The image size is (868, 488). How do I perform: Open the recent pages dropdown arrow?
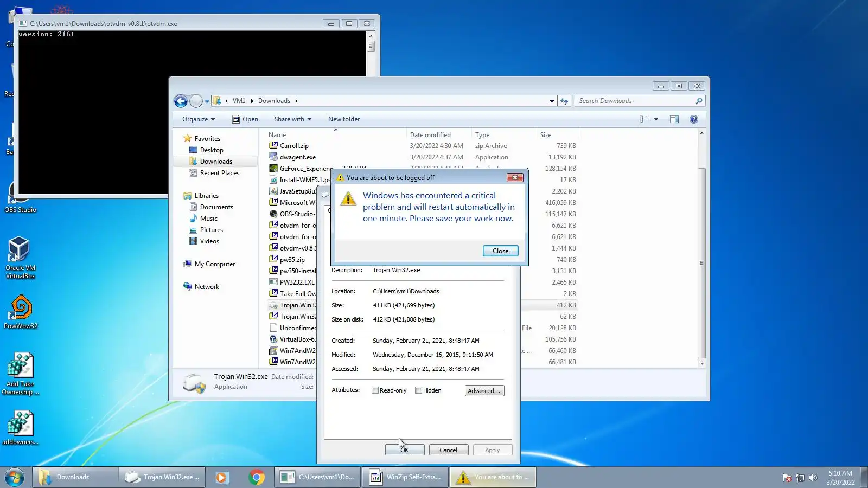207,101
